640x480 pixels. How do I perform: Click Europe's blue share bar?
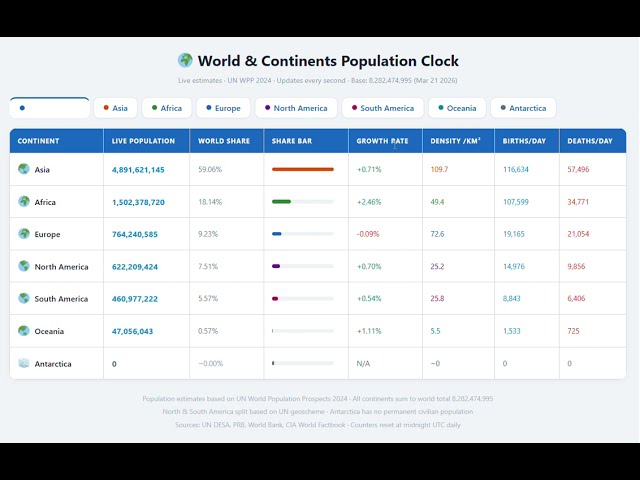277,234
